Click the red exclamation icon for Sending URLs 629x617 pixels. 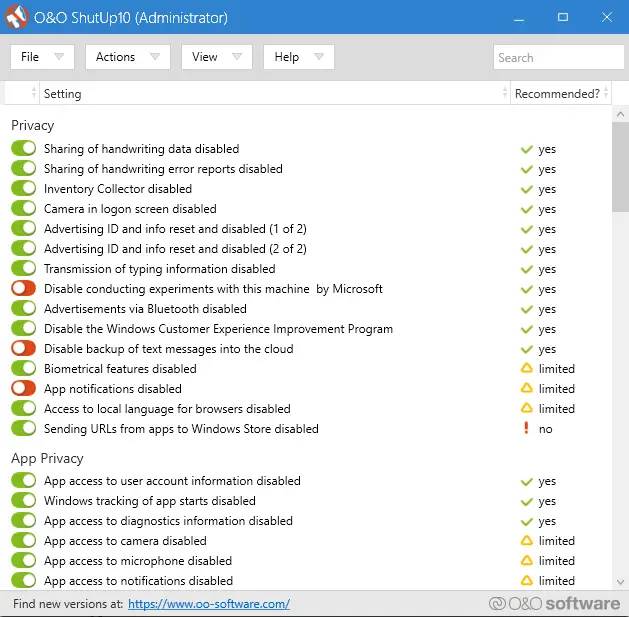tap(526, 429)
